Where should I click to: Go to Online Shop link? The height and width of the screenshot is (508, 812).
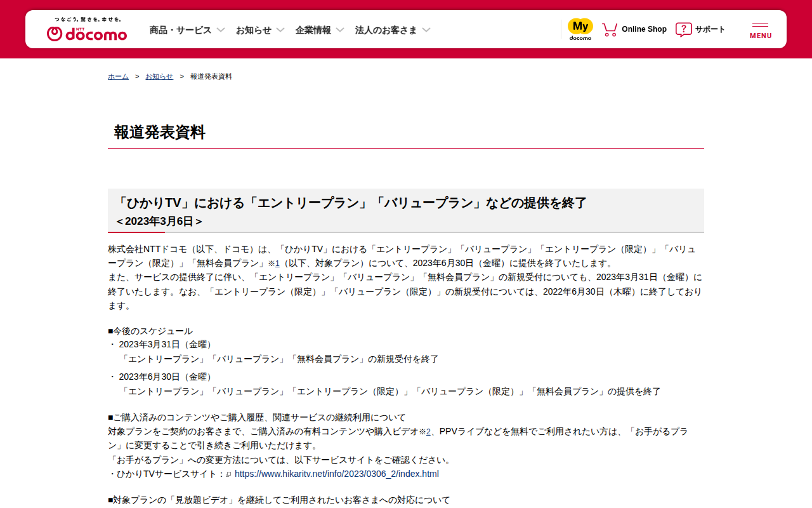tap(644, 29)
